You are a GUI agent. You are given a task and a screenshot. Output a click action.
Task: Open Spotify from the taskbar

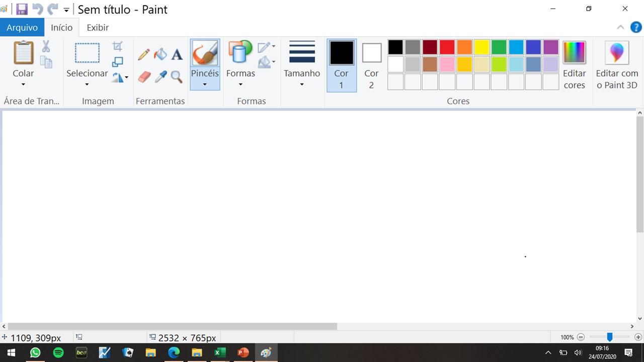(58, 352)
